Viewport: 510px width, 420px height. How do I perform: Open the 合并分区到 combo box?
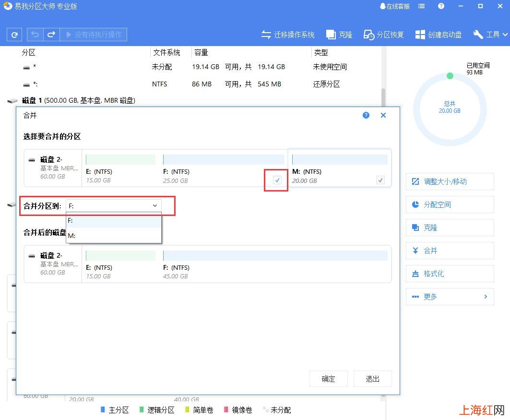pyautogui.click(x=113, y=205)
